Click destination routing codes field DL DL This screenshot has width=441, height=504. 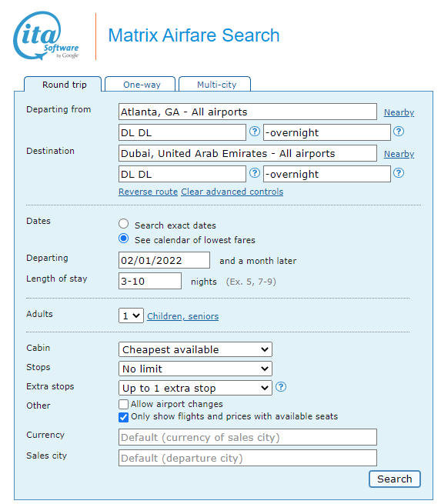pos(182,174)
